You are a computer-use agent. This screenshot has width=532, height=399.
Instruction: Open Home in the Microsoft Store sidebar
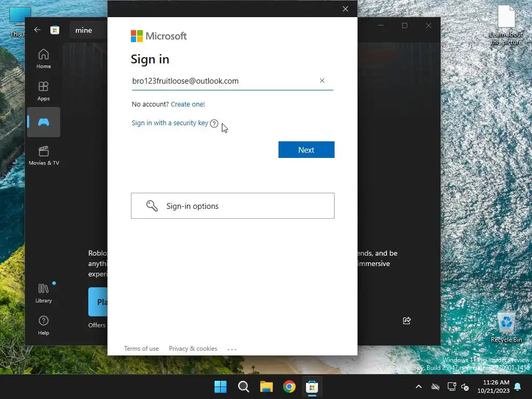(44, 59)
